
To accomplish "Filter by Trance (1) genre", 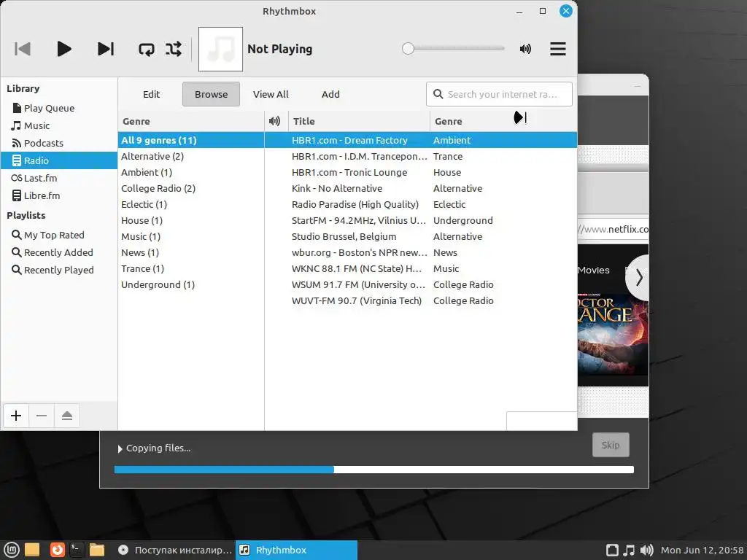I will [191, 268].
